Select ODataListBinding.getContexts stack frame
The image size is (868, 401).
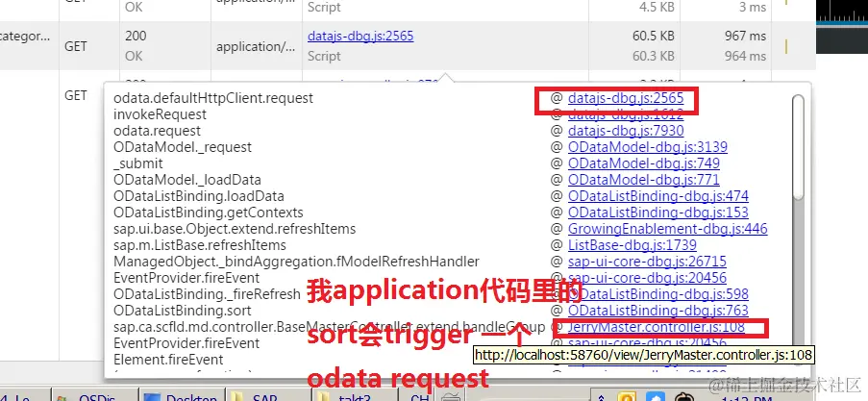coord(209,213)
